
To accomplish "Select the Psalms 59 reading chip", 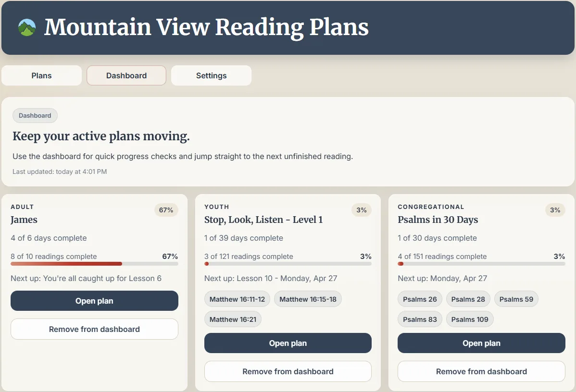I will [516, 299].
